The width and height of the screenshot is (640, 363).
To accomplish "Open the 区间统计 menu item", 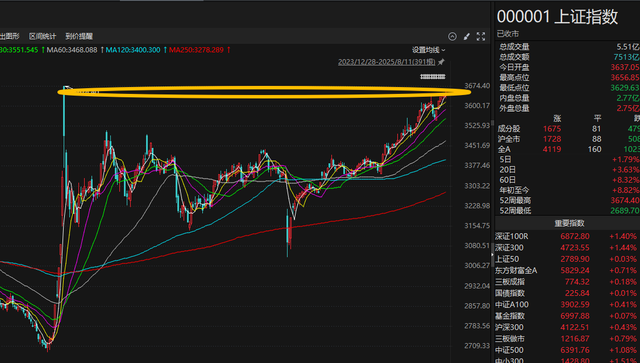I will 42,36.
